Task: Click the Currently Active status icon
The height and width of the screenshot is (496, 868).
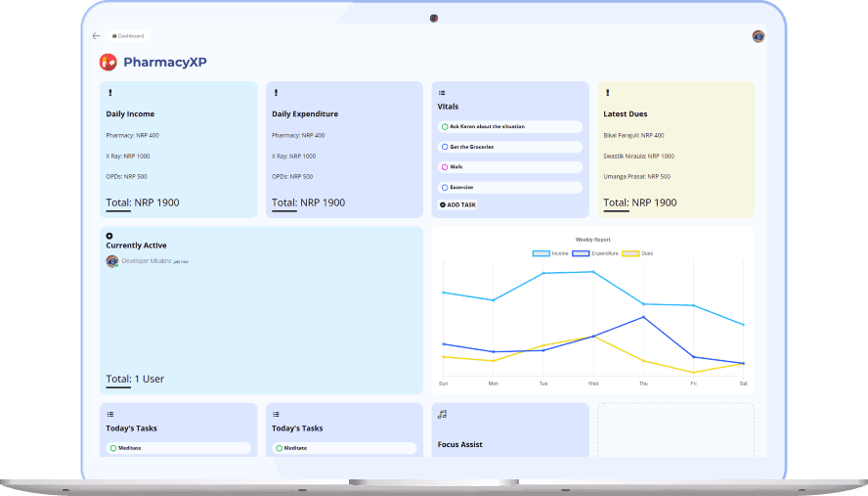Action: pyautogui.click(x=109, y=236)
